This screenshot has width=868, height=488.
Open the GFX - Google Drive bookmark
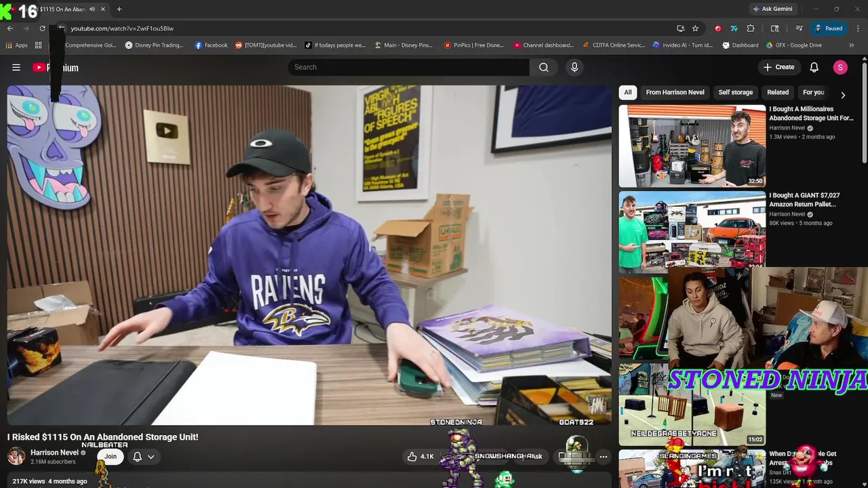(794, 45)
